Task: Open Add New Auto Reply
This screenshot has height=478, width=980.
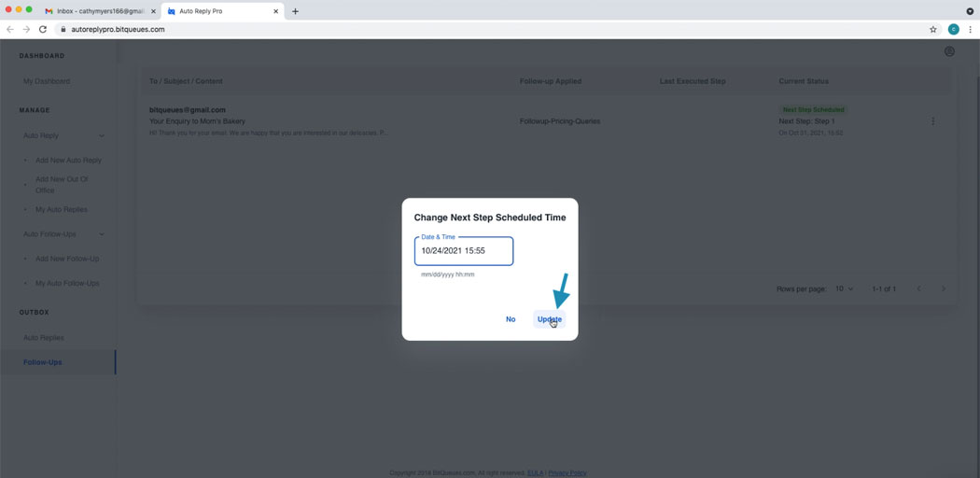Action: [x=68, y=160]
